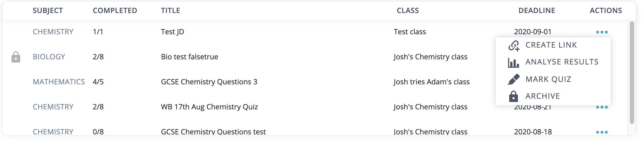Click the padlock icon beside Archive
Viewport: 644px width, 142px height.
(513, 96)
